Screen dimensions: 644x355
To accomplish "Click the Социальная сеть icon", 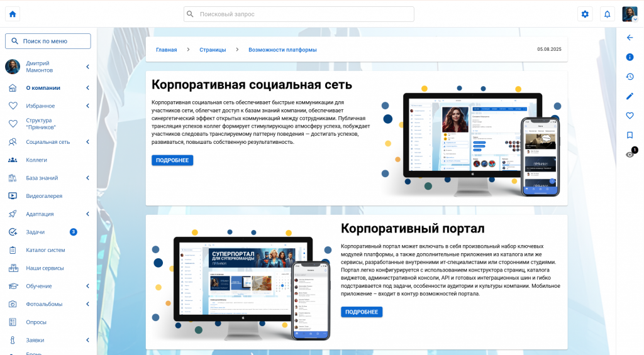I will click(13, 142).
